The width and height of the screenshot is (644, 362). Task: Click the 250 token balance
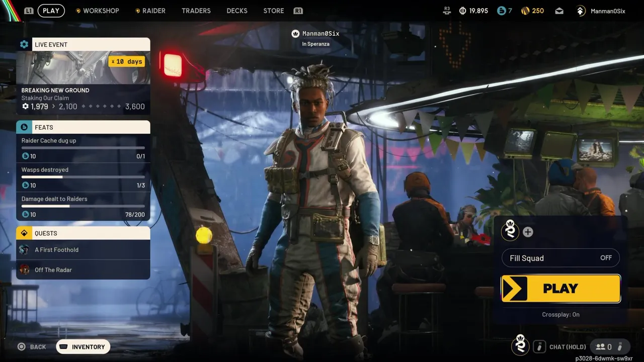coord(538,11)
